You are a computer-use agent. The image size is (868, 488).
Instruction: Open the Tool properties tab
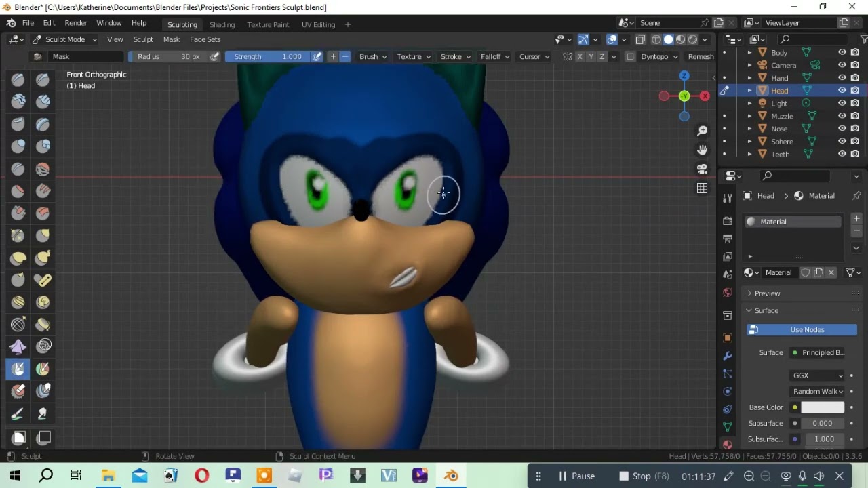click(x=728, y=198)
